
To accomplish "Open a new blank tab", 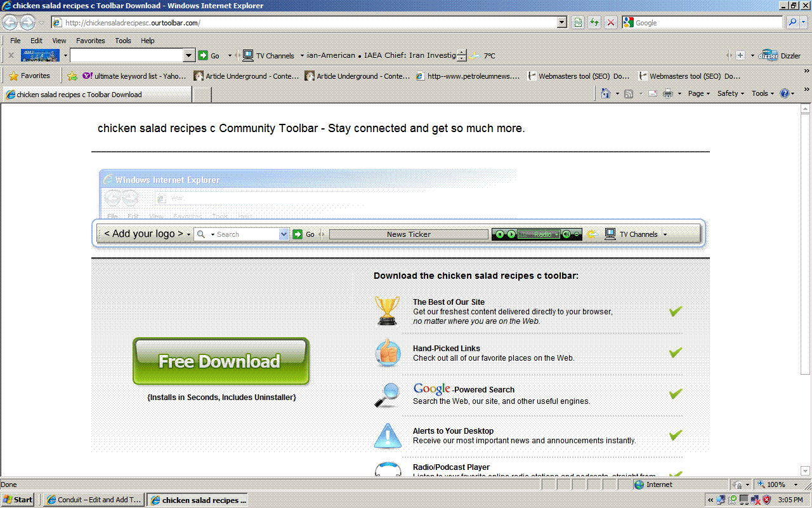I will tap(202, 95).
